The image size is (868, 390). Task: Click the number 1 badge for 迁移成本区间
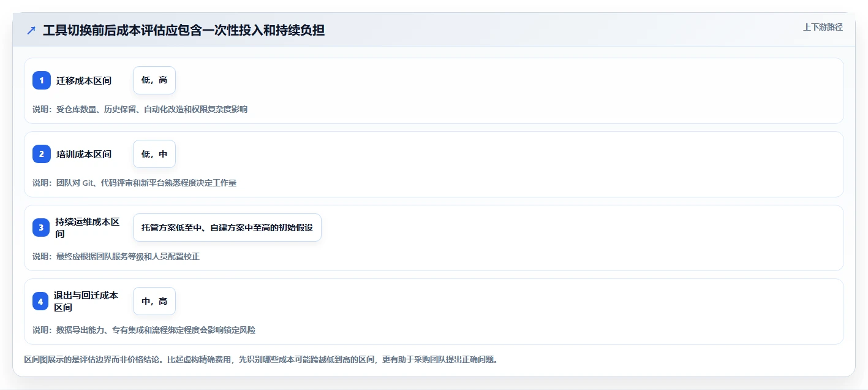(42, 80)
